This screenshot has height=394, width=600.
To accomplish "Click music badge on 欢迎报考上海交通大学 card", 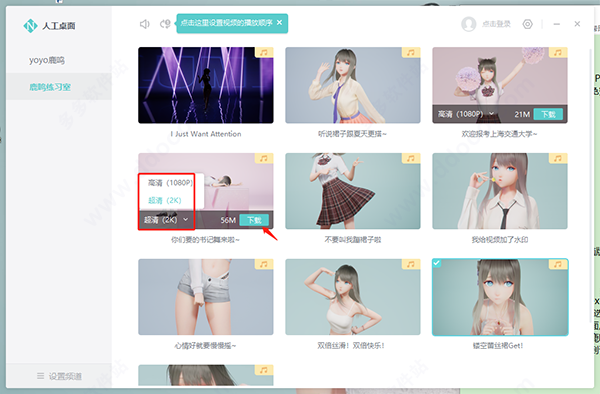I will tap(558, 52).
